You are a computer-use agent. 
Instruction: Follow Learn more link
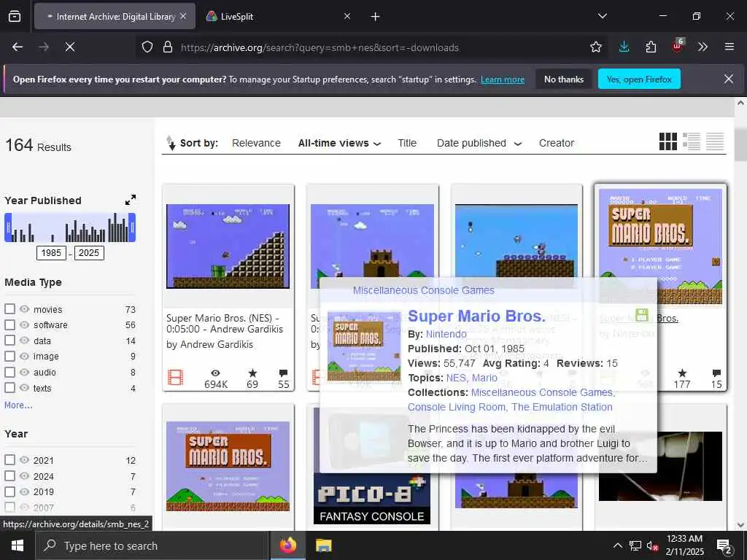pyautogui.click(x=503, y=79)
